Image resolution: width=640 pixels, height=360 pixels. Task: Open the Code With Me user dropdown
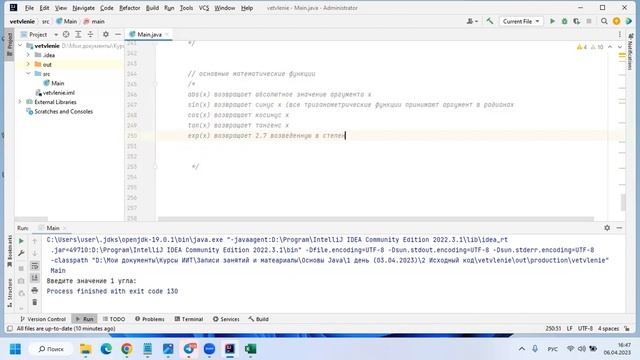(x=472, y=21)
